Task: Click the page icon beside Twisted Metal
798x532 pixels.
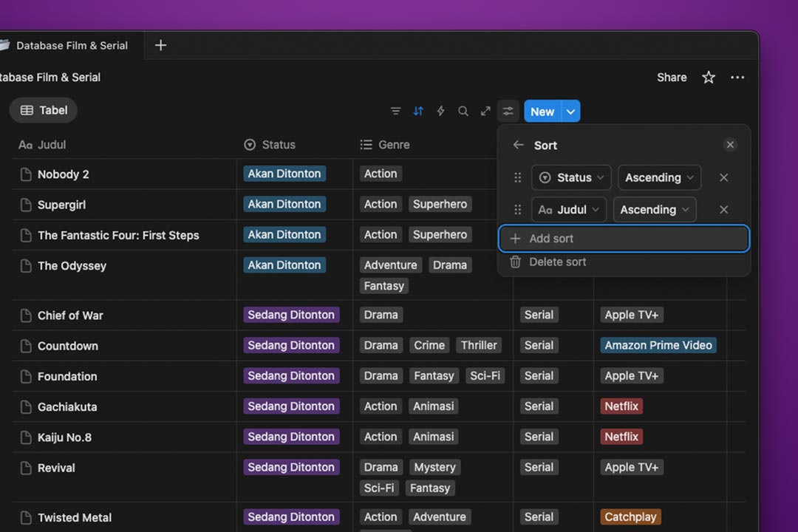Action: (x=25, y=518)
